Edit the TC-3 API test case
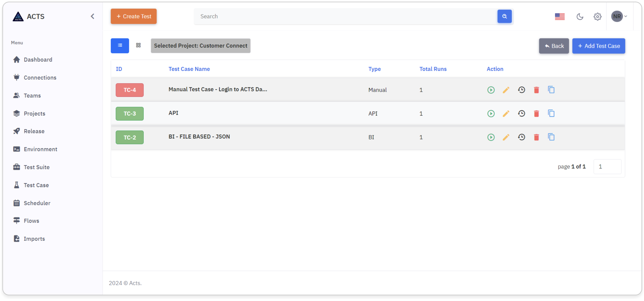644x301 pixels. [506, 114]
